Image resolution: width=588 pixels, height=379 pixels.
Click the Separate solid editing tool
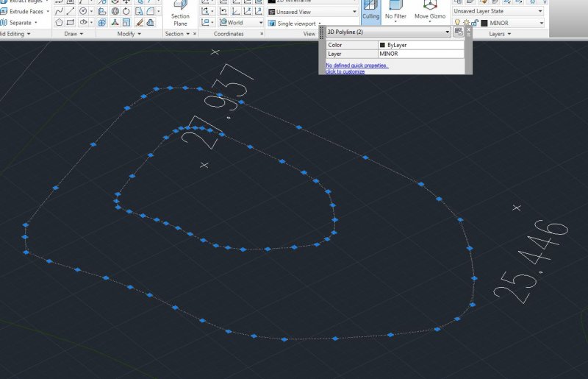tap(21, 23)
